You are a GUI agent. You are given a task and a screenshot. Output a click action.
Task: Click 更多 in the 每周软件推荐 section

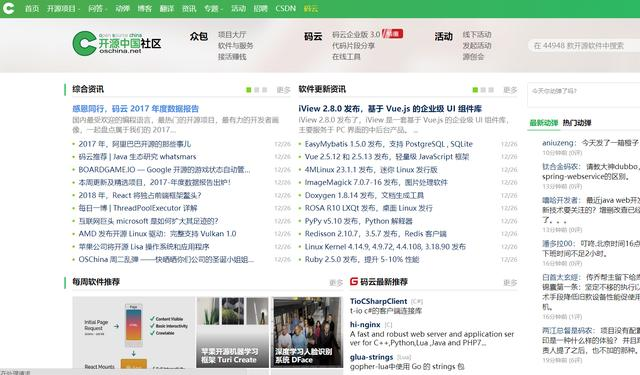(336, 282)
